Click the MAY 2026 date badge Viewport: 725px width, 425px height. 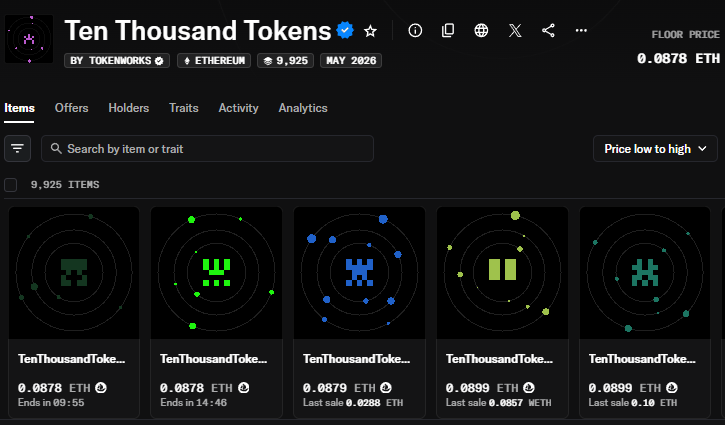351,61
